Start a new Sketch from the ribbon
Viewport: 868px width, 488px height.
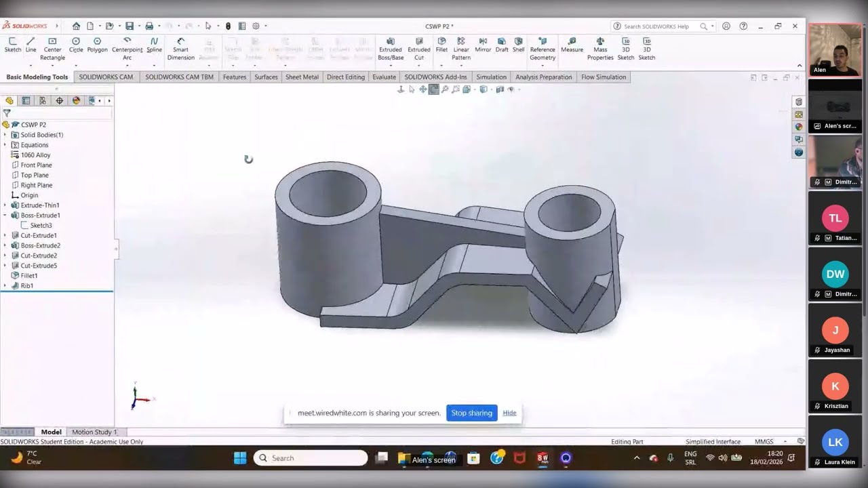12,45
